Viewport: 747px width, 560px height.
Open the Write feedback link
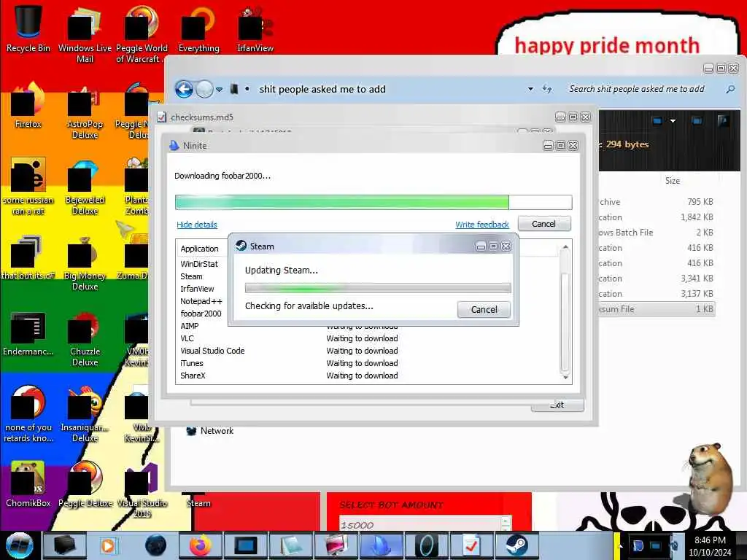click(482, 225)
